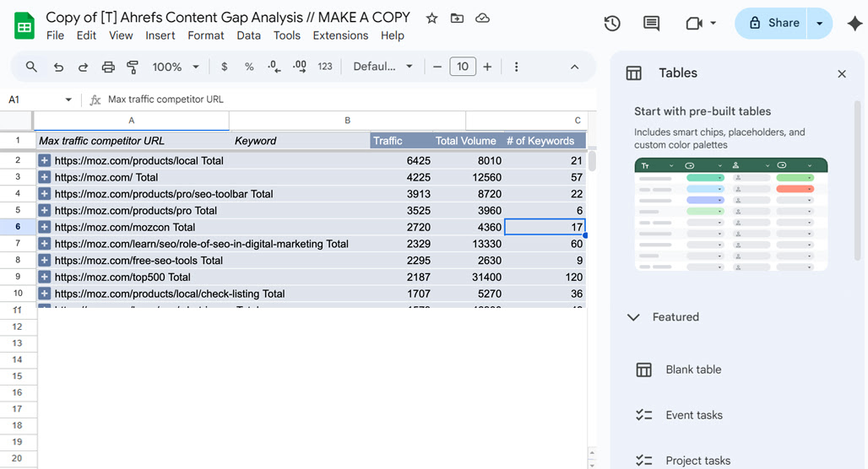
Task: Search the menus magnifier icon
Action: coord(31,67)
